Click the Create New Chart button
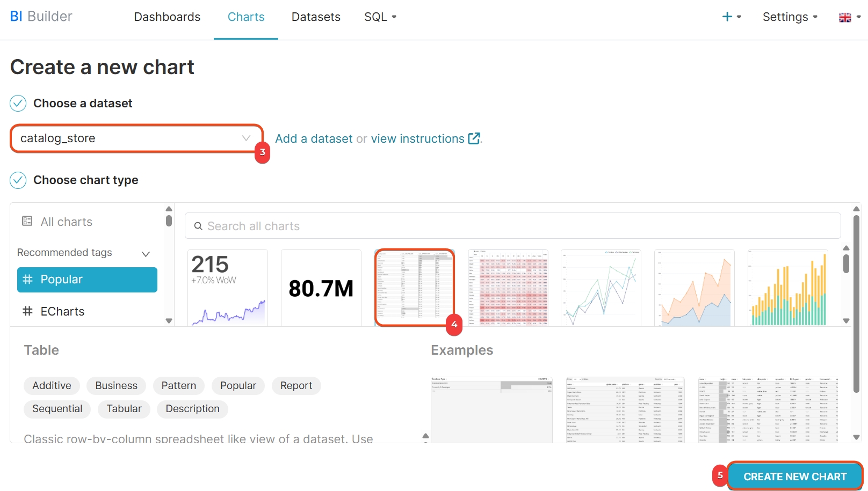868x491 pixels. [x=794, y=477]
